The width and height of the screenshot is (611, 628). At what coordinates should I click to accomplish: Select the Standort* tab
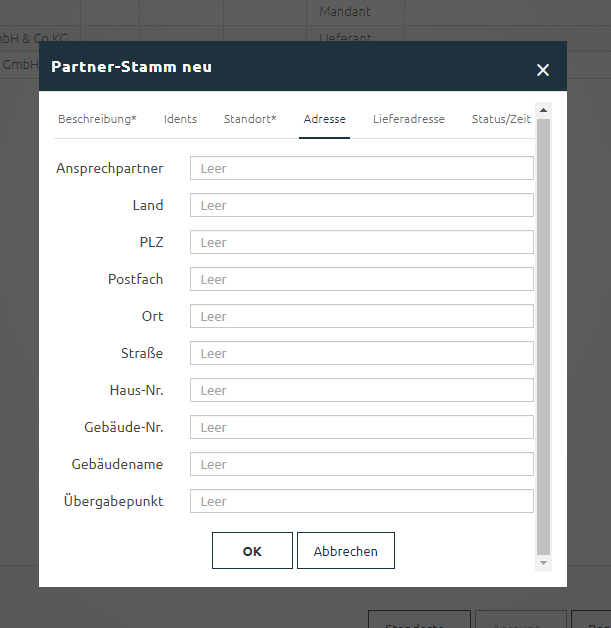(x=250, y=119)
